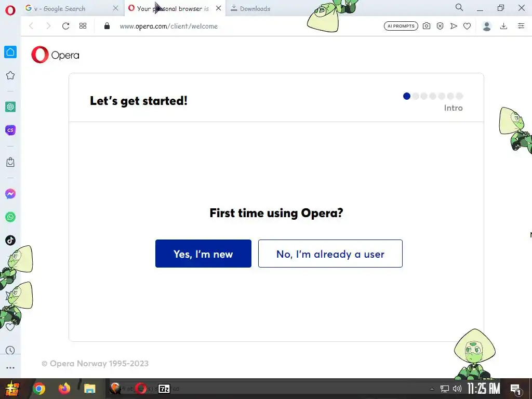Open Easy Setup settings sliders icon
532x399 pixels.
point(521,26)
